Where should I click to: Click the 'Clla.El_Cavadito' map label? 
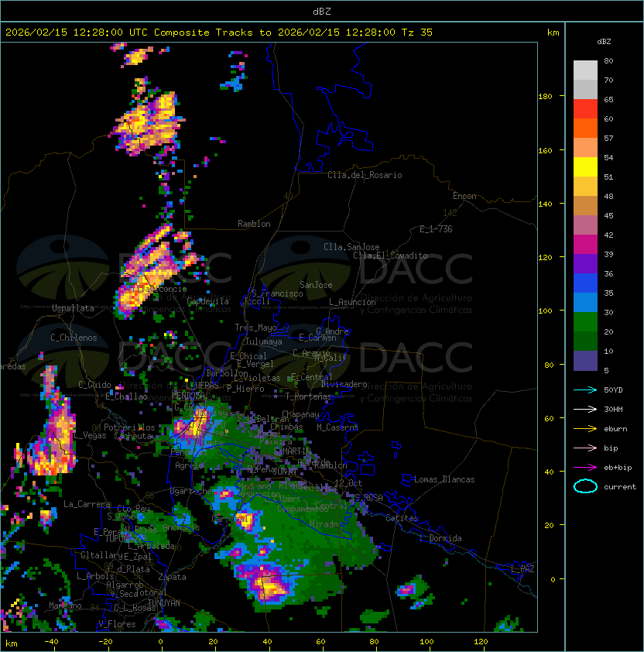click(390, 256)
